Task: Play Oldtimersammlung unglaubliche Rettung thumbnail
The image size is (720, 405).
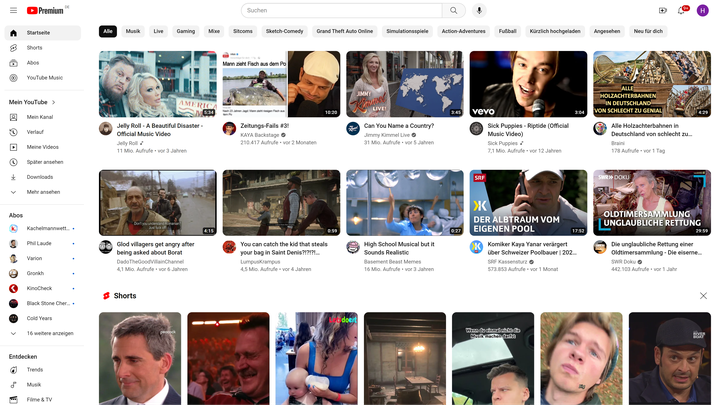Action: (x=652, y=202)
